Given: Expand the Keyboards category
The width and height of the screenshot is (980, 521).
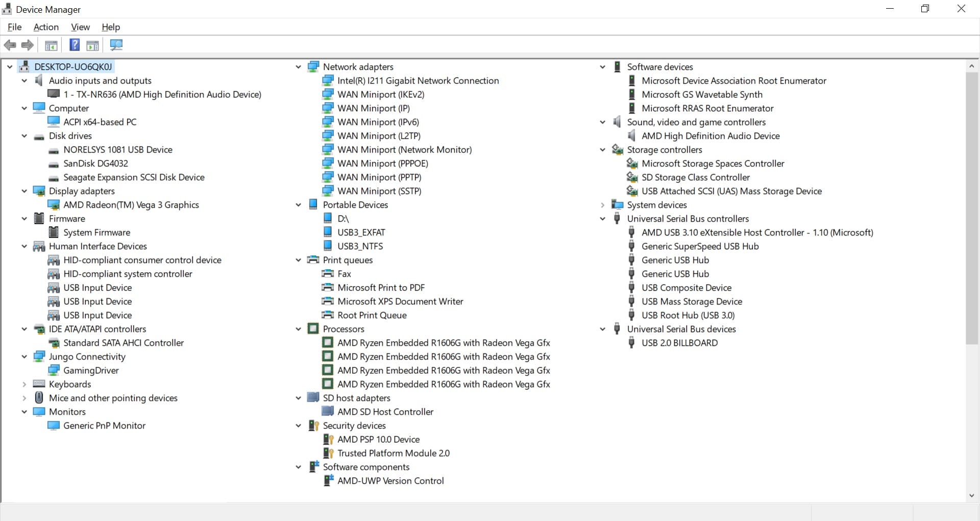Looking at the screenshot, I should coord(24,384).
